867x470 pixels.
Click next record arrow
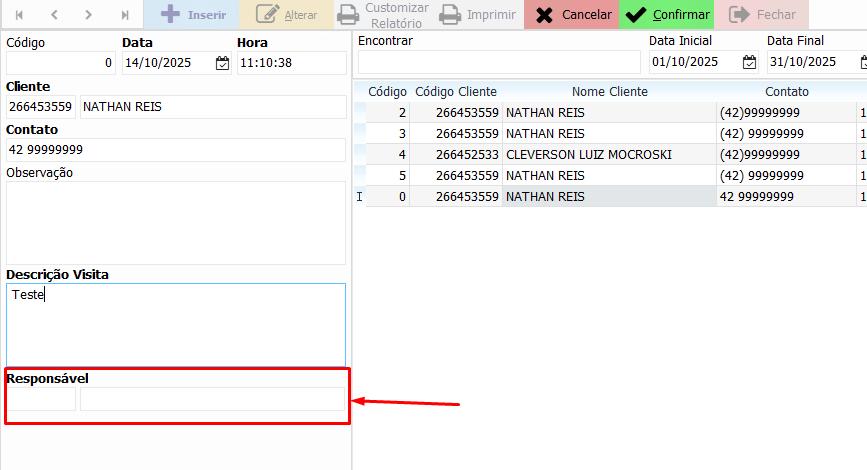tap(89, 15)
